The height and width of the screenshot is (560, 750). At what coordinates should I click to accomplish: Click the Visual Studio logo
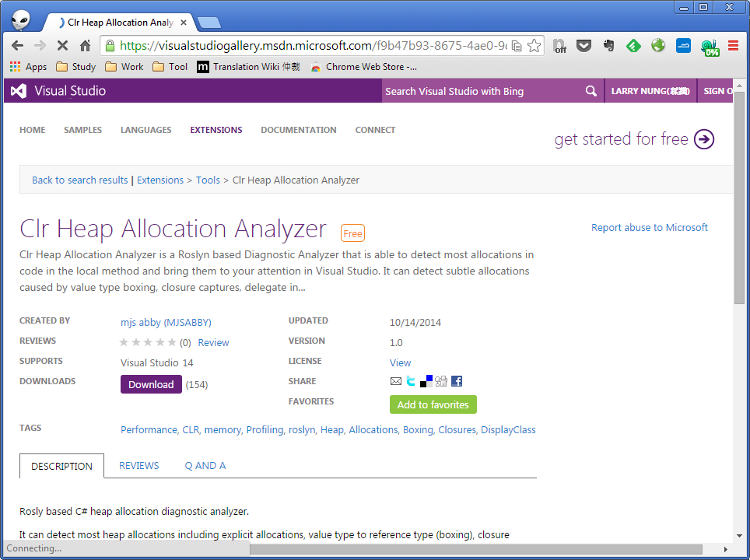coord(58,91)
